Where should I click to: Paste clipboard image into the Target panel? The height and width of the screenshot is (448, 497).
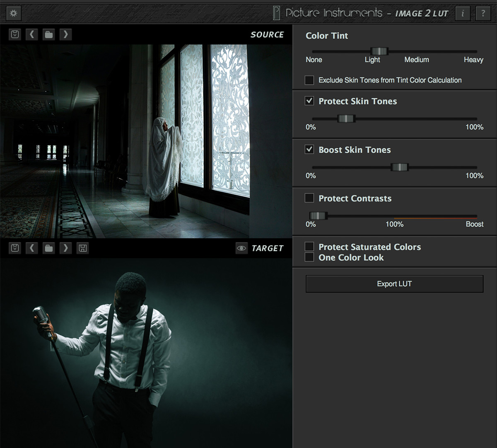pos(14,248)
